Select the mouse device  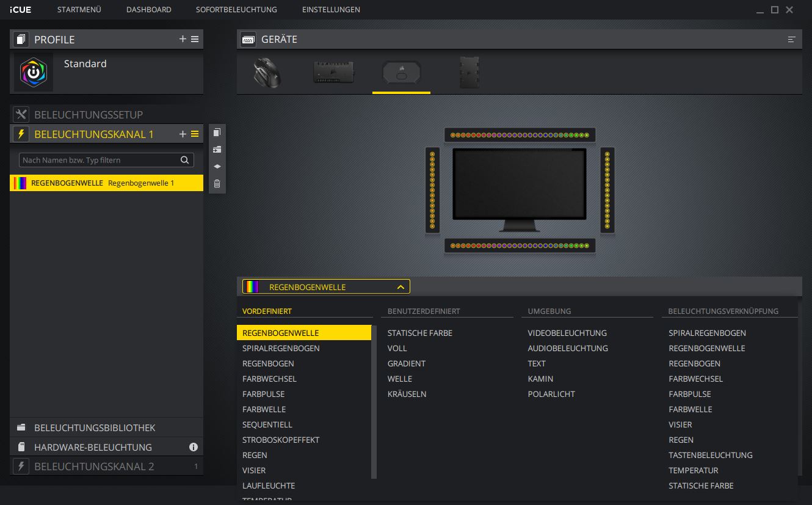(267, 73)
